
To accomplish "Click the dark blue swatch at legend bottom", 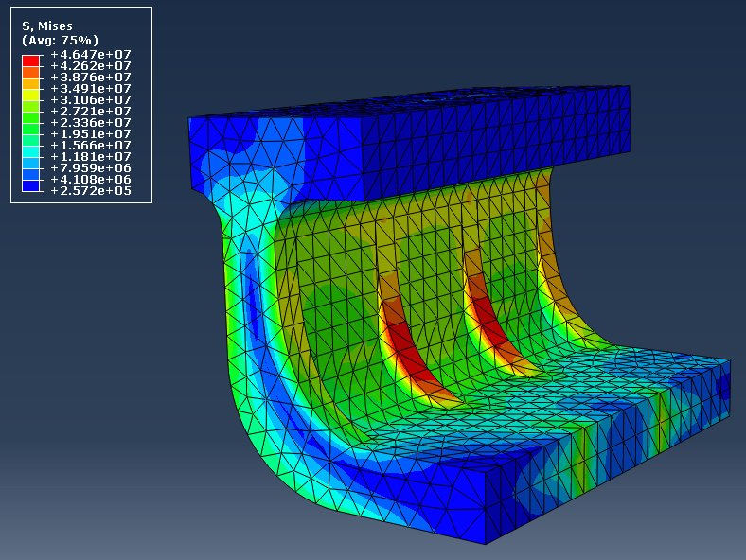I will [30, 185].
